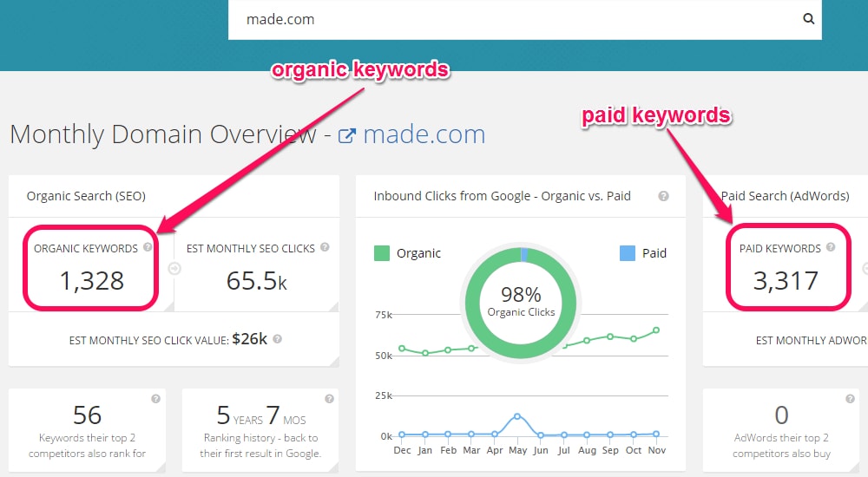Image resolution: width=868 pixels, height=477 pixels.
Task: Click the Organic Search (SEO) panel heading
Action: [x=86, y=196]
